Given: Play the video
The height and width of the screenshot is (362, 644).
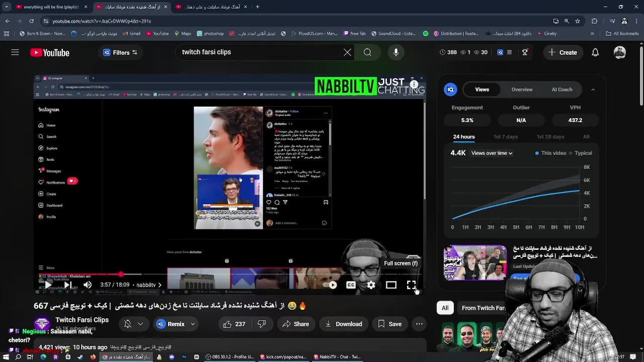Looking at the screenshot, I should coord(48,285).
